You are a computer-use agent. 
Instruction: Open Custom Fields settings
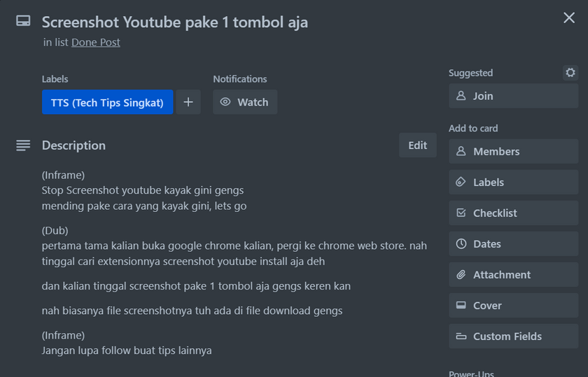coord(513,336)
